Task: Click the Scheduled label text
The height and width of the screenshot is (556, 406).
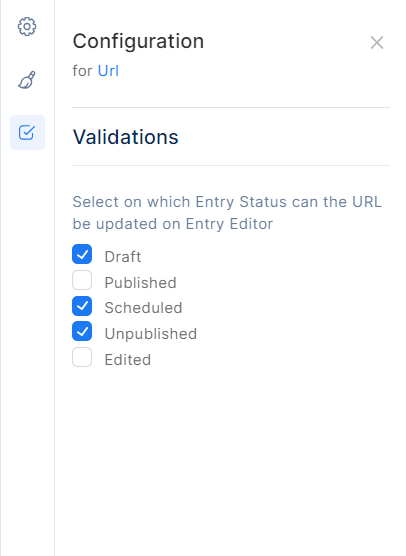Action: [143, 308]
